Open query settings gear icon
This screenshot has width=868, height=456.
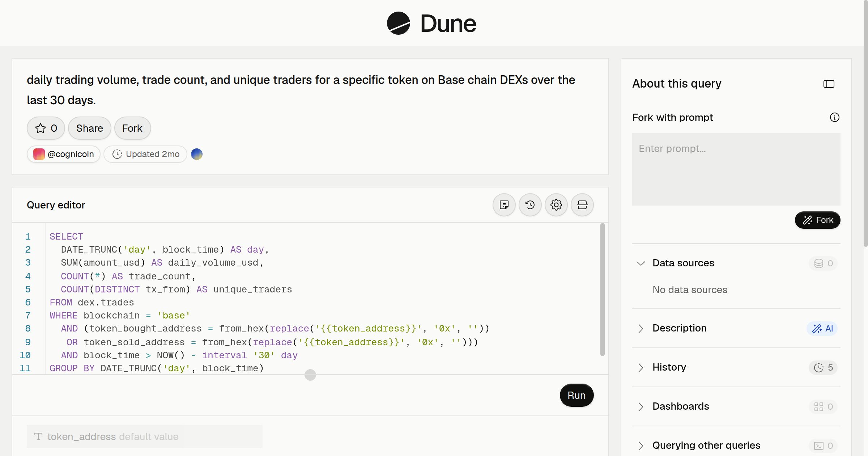point(556,205)
